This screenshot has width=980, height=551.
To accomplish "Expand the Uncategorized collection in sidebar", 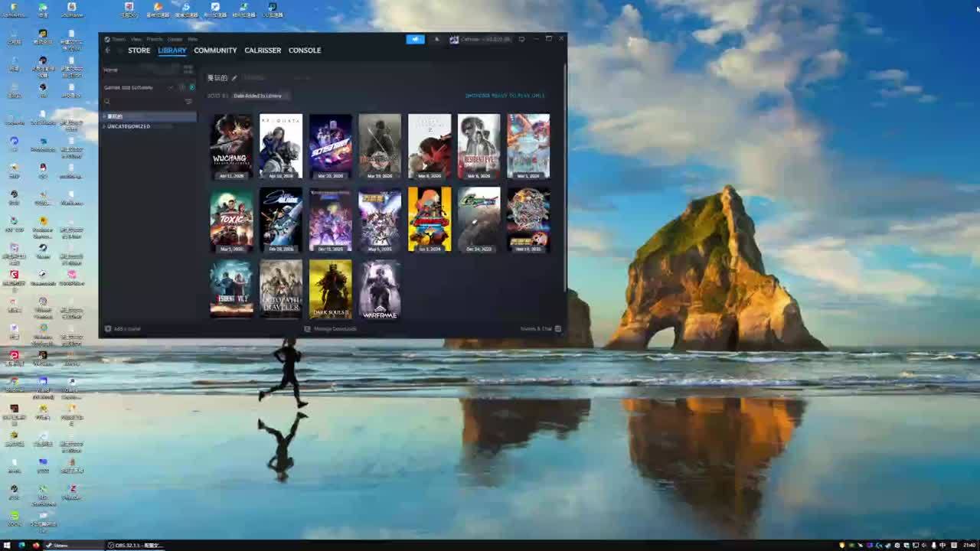I will 129,126.
